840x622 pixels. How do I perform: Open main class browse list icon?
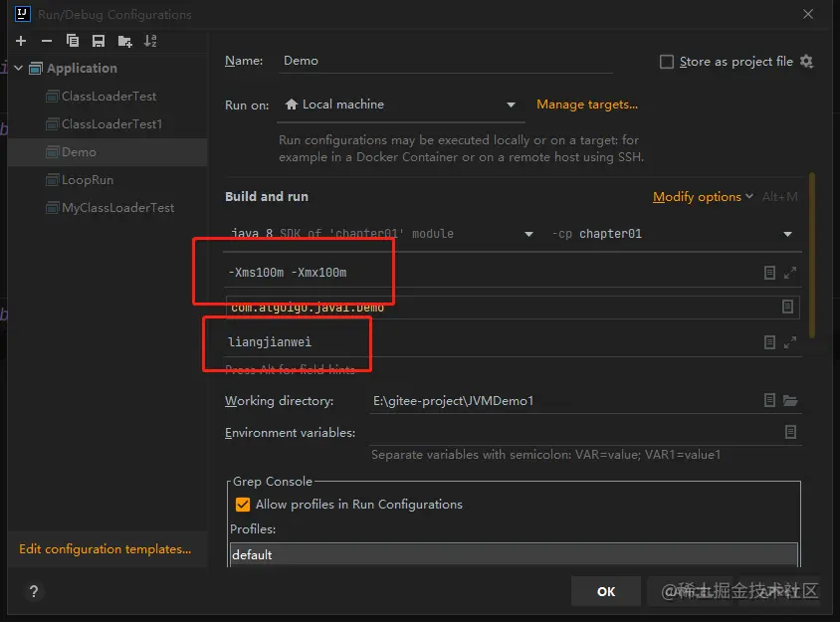point(787,307)
